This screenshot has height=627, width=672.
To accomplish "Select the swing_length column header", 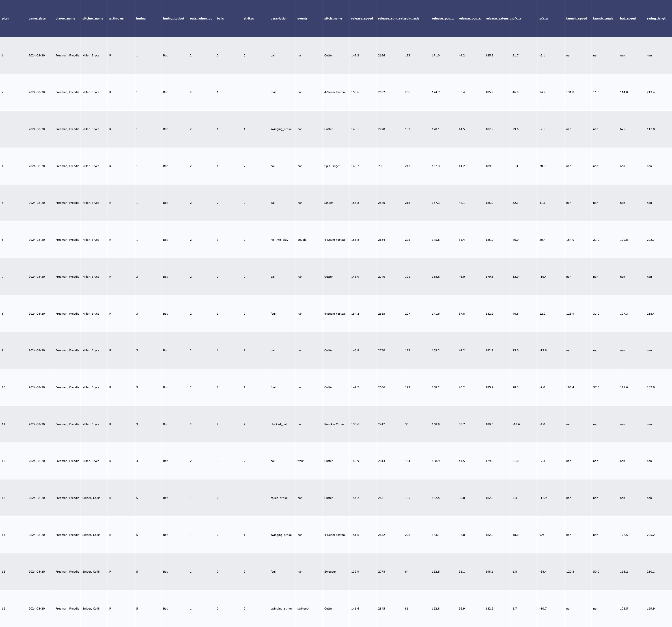I will (657, 19).
